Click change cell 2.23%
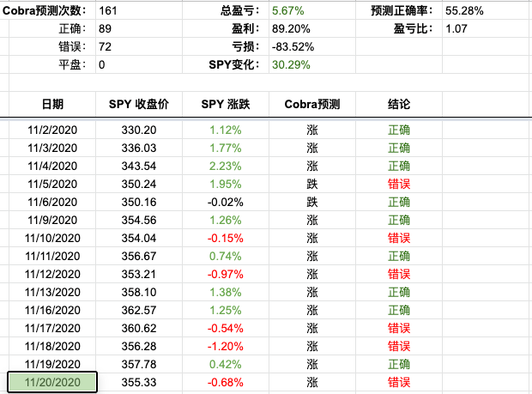532x394 pixels. pos(226,166)
